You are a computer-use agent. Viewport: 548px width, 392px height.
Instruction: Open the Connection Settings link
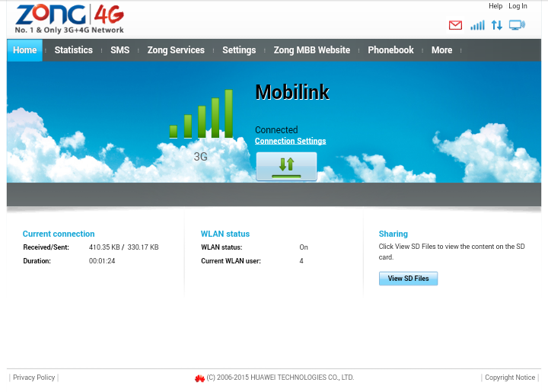pos(290,141)
